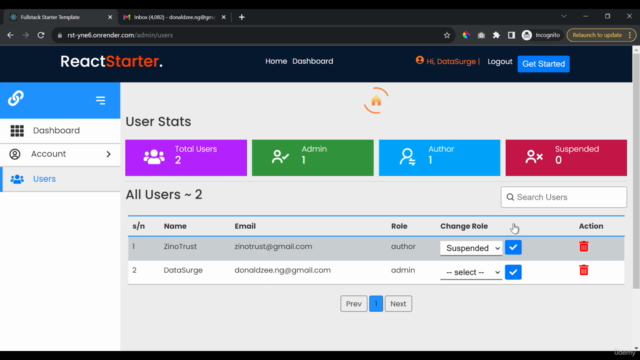Viewport: 640px width, 360px height.
Task: Click the Prev pagination button
Action: tap(353, 304)
